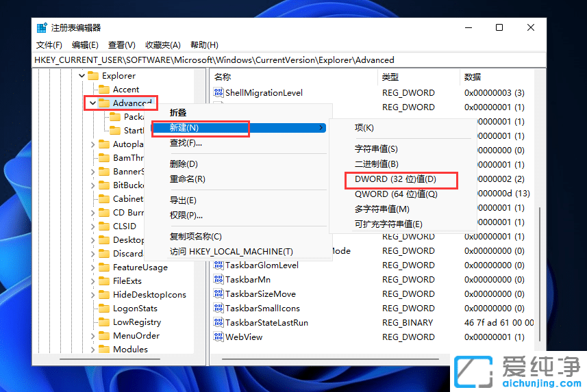Open the 编辑(E) menu

pyautogui.click(x=85, y=45)
